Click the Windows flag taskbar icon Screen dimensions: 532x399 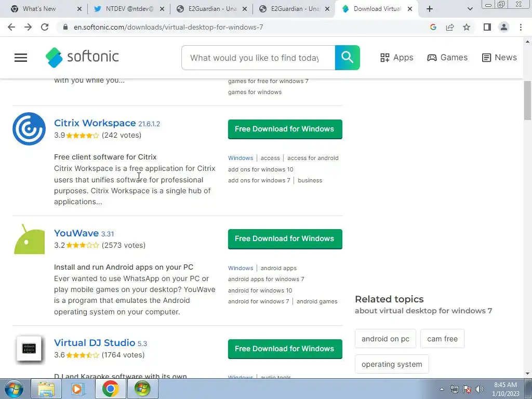click(x=142, y=389)
